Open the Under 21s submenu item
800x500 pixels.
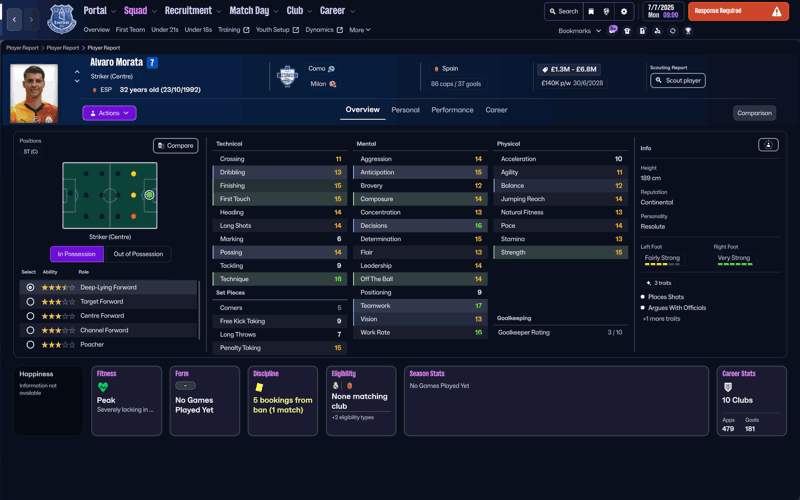click(165, 30)
